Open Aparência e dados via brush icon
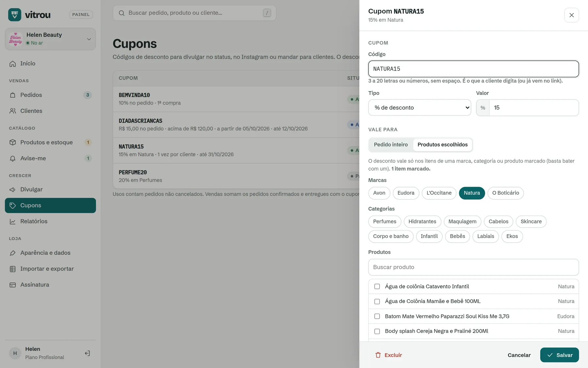588x368 pixels. tap(13, 253)
